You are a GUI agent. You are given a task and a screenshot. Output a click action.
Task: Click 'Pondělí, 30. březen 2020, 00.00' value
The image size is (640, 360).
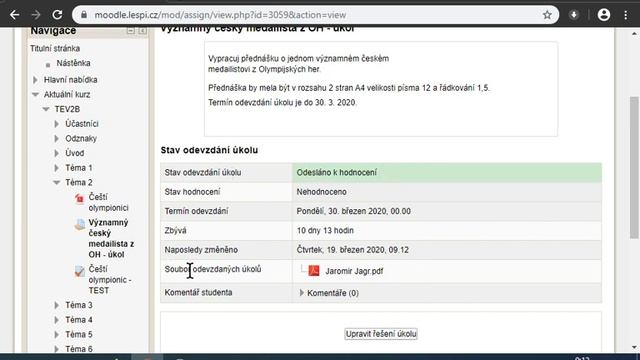353,211
